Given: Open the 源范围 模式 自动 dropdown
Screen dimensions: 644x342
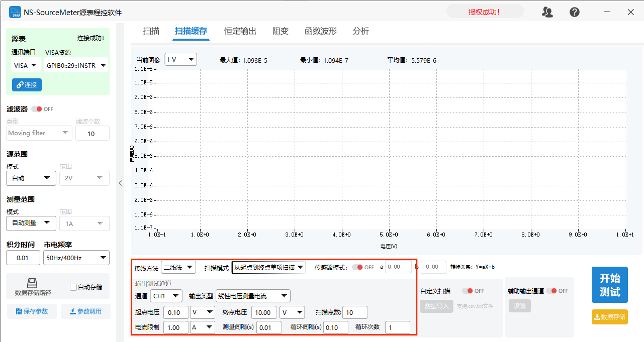Looking at the screenshot, I should pyautogui.click(x=31, y=178).
